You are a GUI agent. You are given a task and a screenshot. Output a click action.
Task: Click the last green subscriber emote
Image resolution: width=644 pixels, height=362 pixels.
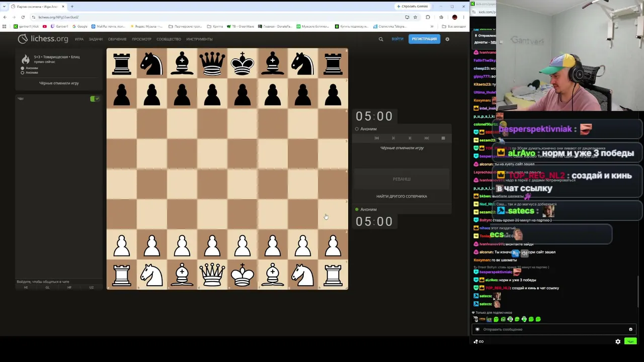[538, 319]
